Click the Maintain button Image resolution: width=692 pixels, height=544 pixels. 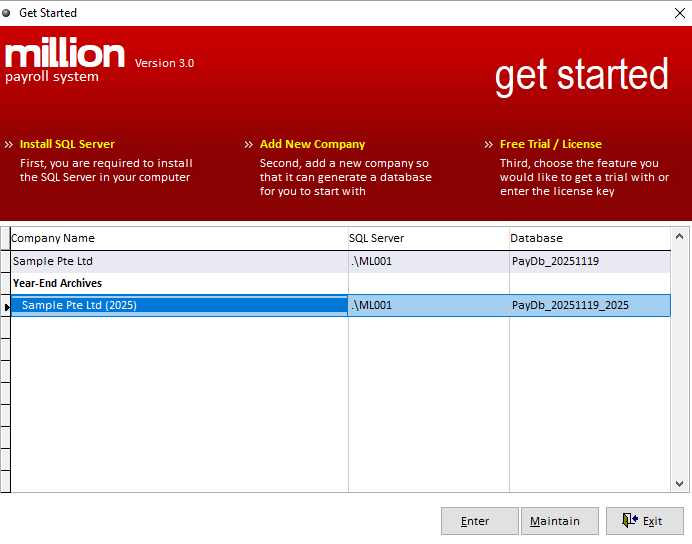560,521
